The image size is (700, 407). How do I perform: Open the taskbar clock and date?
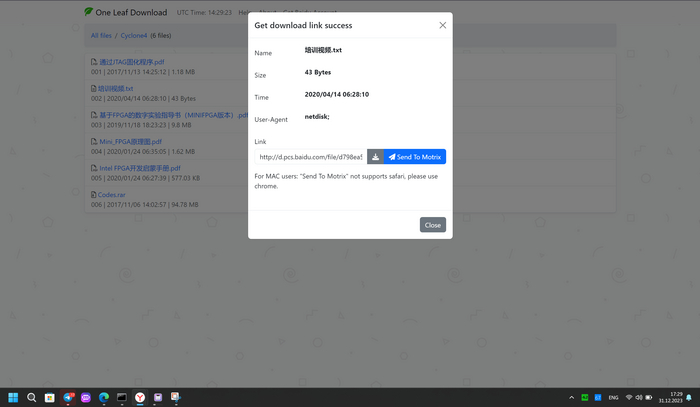[x=671, y=397]
